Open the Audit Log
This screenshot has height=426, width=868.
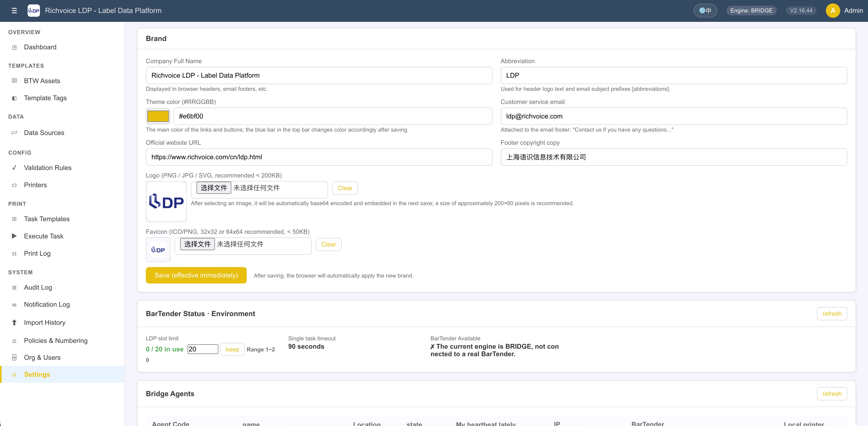(62, 287)
